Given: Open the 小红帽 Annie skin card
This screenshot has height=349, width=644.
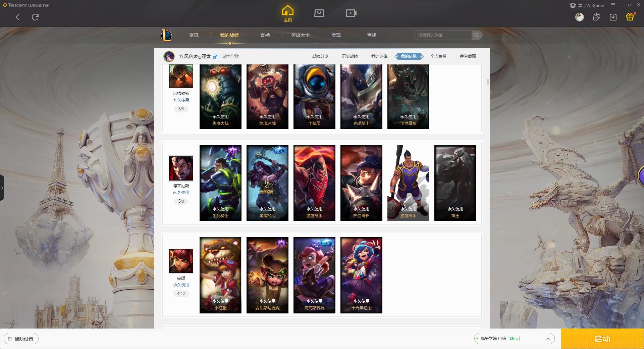Looking at the screenshot, I should click(x=220, y=275).
